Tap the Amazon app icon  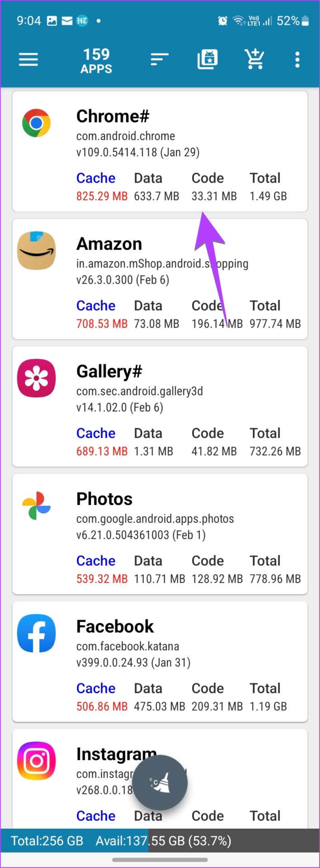point(36,250)
